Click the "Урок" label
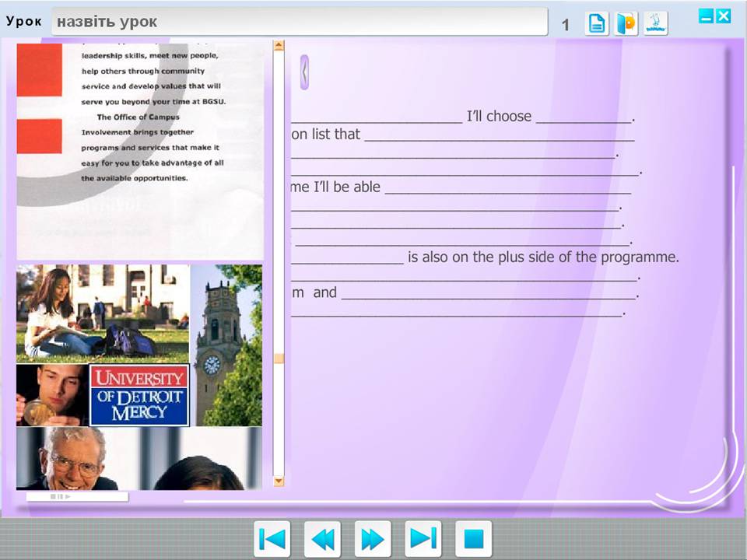 point(24,22)
